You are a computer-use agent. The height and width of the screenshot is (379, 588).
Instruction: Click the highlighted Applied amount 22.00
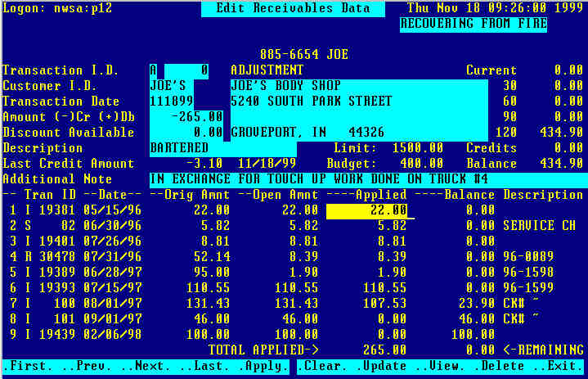pyautogui.click(x=366, y=210)
